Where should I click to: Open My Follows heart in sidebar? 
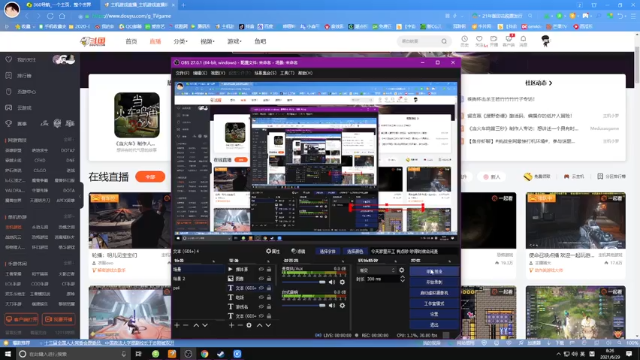9,60
